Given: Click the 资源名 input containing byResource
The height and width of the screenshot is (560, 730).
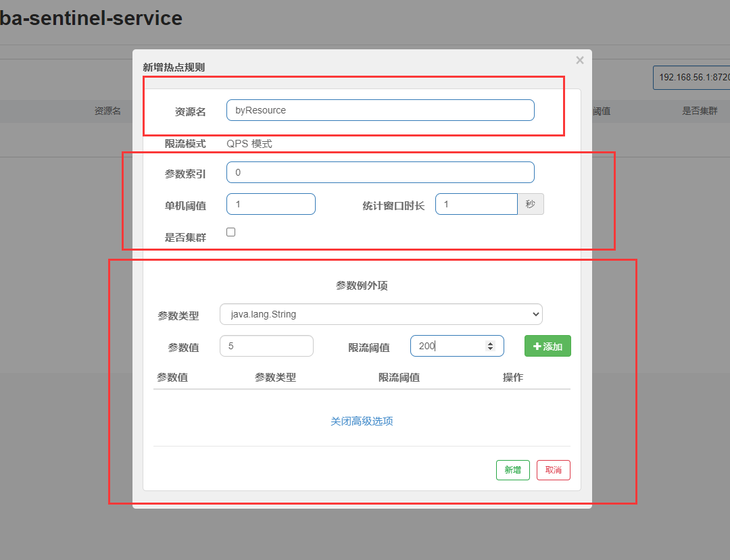Looking at the screenshot, I should (380, 110).
